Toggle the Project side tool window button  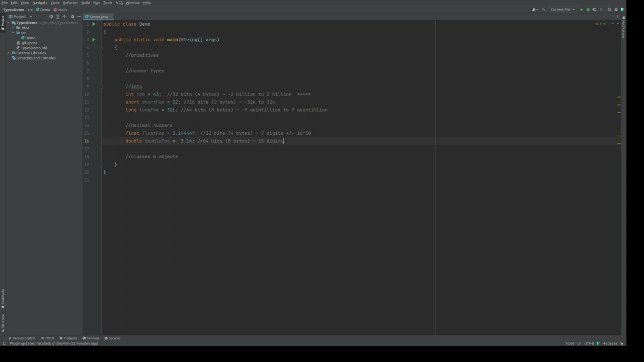click(x=3, y=23)
